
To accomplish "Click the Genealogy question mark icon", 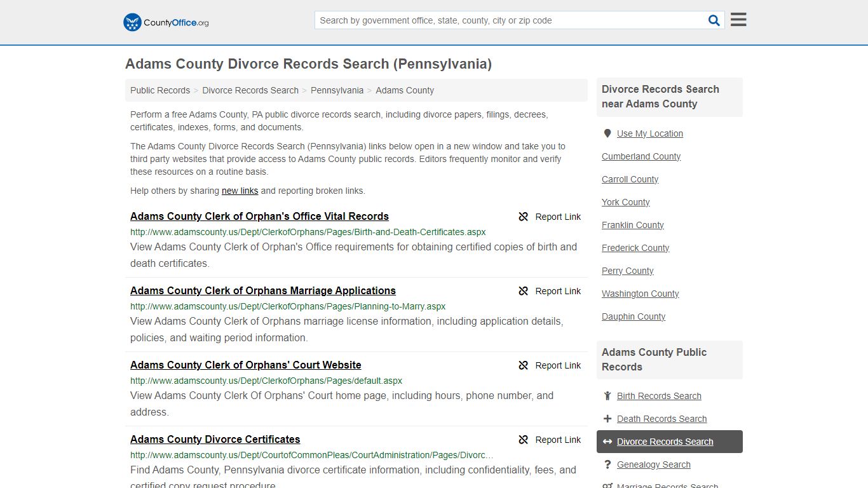I will [x=607, y=464].
